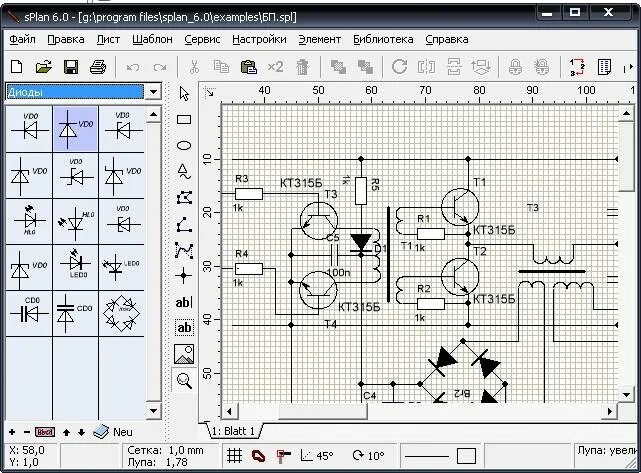Click the Undo arrow in the toolbar
The height and width of the screenshot is (473, 641).
pyautogui.click(x=133, y=67)
